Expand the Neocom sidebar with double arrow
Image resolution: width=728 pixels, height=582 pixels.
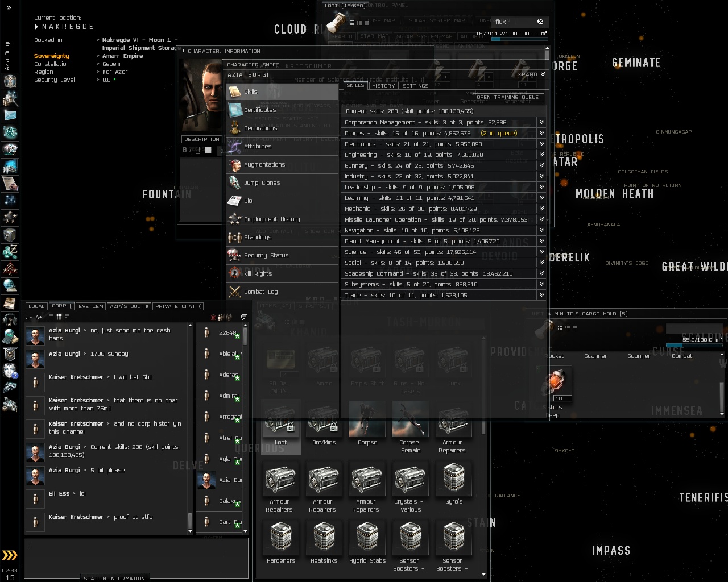click(9, 8)
